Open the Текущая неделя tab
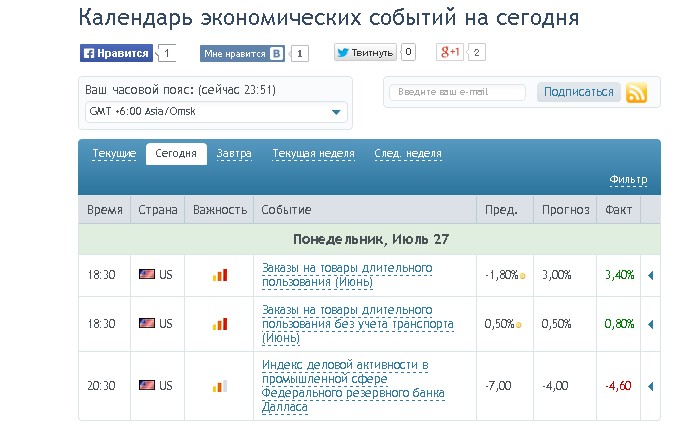Screen dimensions: 678x434 coord(313,153)
